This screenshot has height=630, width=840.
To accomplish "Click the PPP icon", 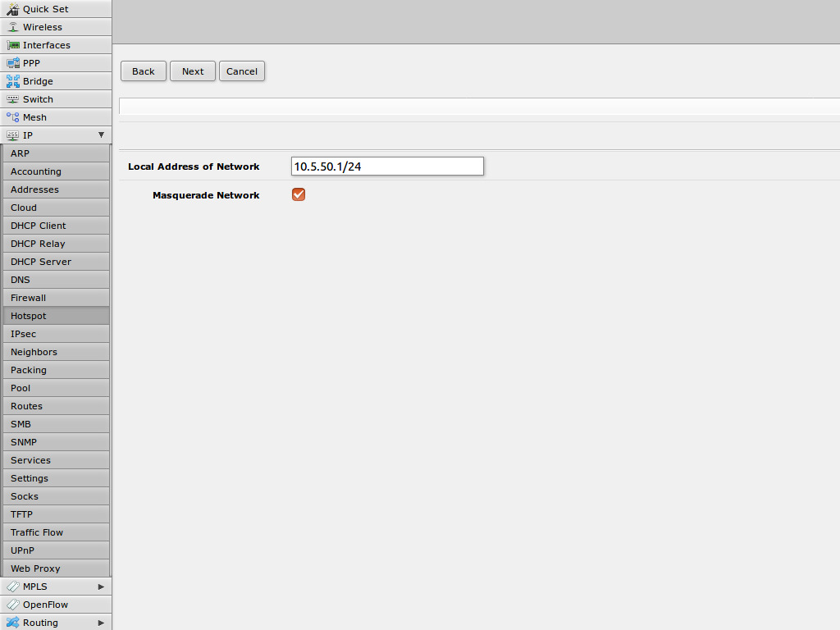I will [13, 63].
